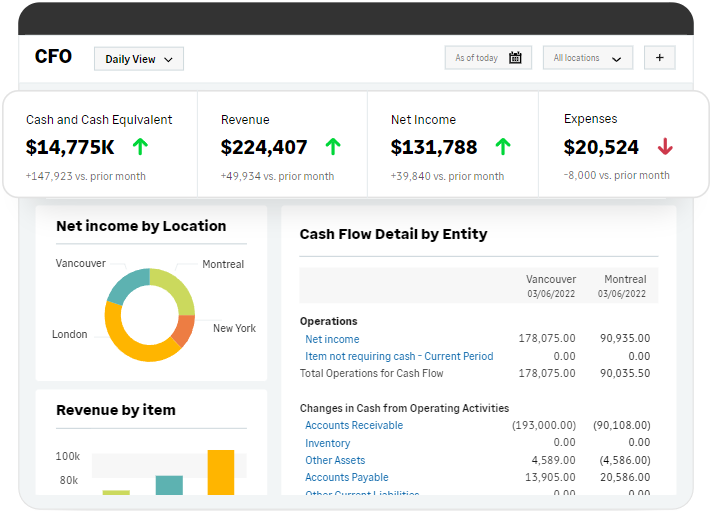Click the plus add button

coord(660,58)
